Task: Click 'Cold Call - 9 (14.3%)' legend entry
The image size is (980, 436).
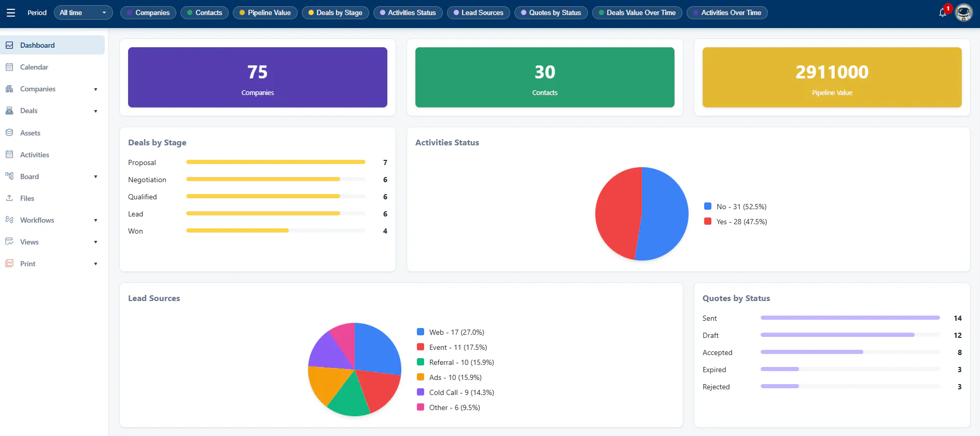Action: click(455, 392)
